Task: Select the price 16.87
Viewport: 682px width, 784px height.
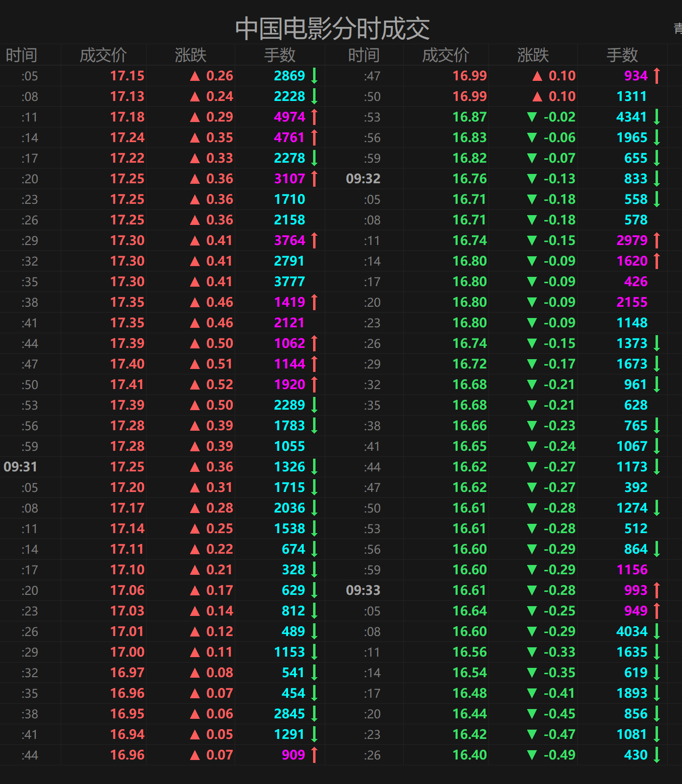Action: pyautogui.click(x=470, y=117)
